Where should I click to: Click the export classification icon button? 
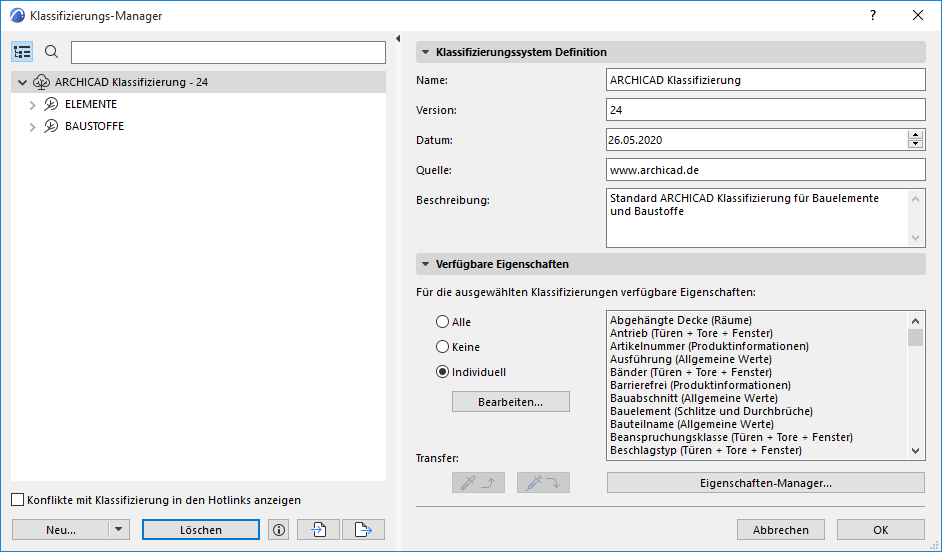point(363,530)
